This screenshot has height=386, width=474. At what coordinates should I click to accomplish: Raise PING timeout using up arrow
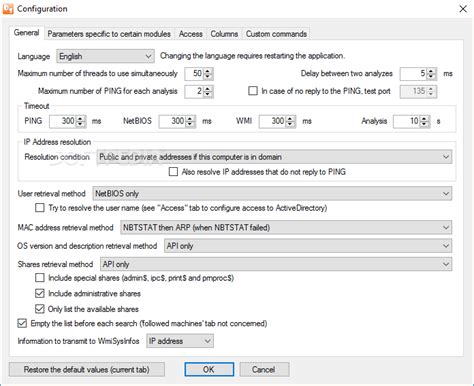pyautogui.click(x=80, y=118)
